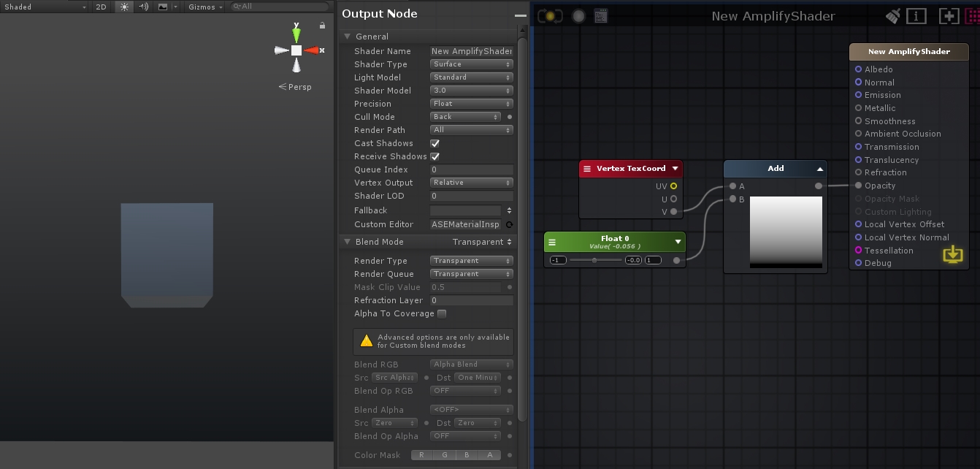Screen dimensions: 980x469
Task: Open the graph info panel icon
Action: click(916, 15)
